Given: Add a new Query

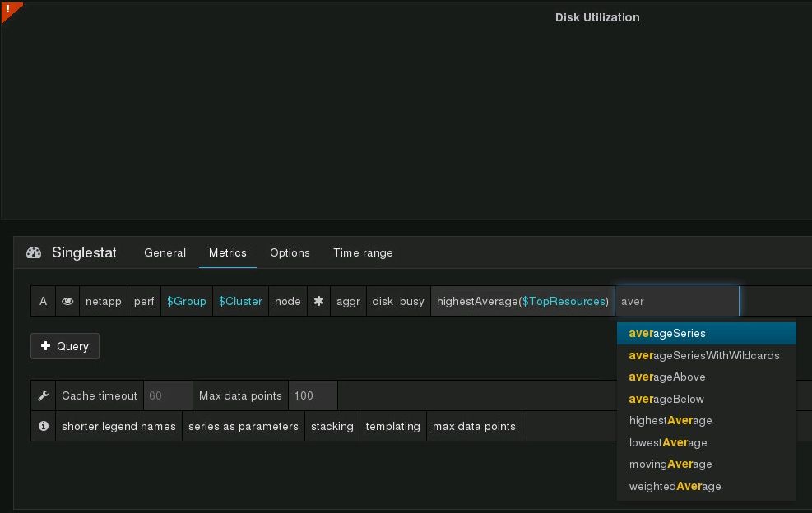Looking at the screenshot, I should [65, 346].
